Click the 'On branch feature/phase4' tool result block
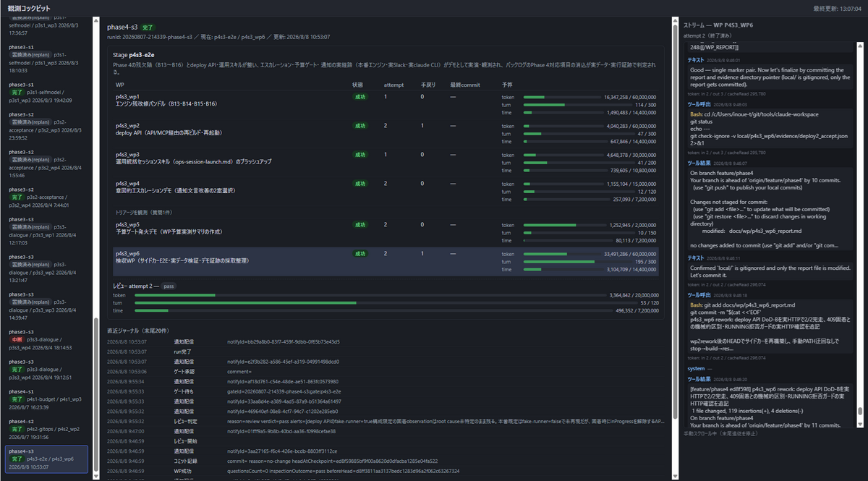 pyautogui.click(x=769, y=209)
